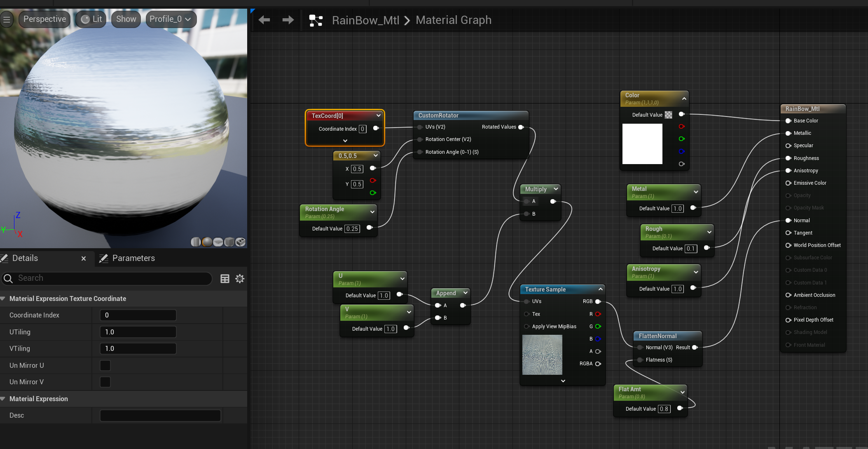Enable the Un Mirror U checkbox
Screen dimensions: 868x449
tap(105, 365)
